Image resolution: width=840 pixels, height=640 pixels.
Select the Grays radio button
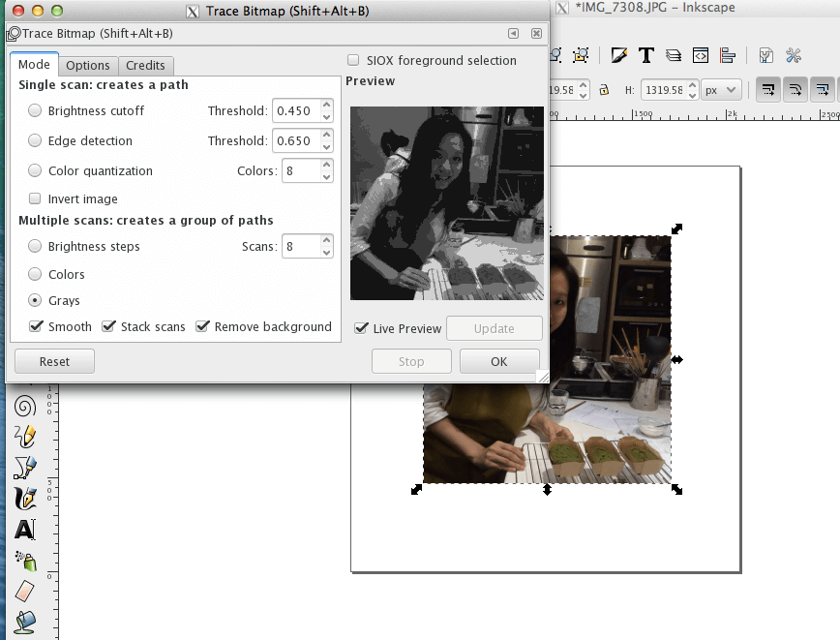click(35, 300)
